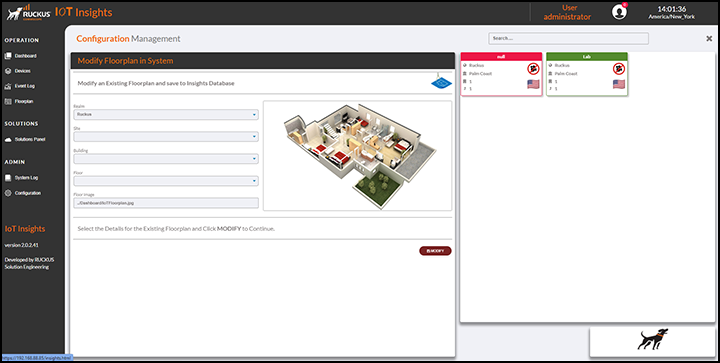Open Solutions Panel in the sidebar
This screenshot has height=363, width=720.
click(x=30, y=140)
